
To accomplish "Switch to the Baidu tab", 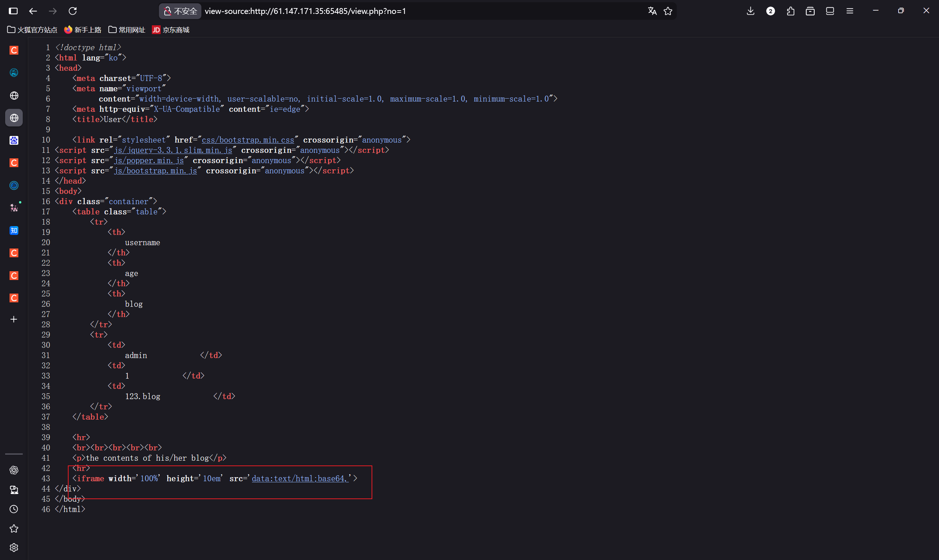I will [x=14, y=140].
